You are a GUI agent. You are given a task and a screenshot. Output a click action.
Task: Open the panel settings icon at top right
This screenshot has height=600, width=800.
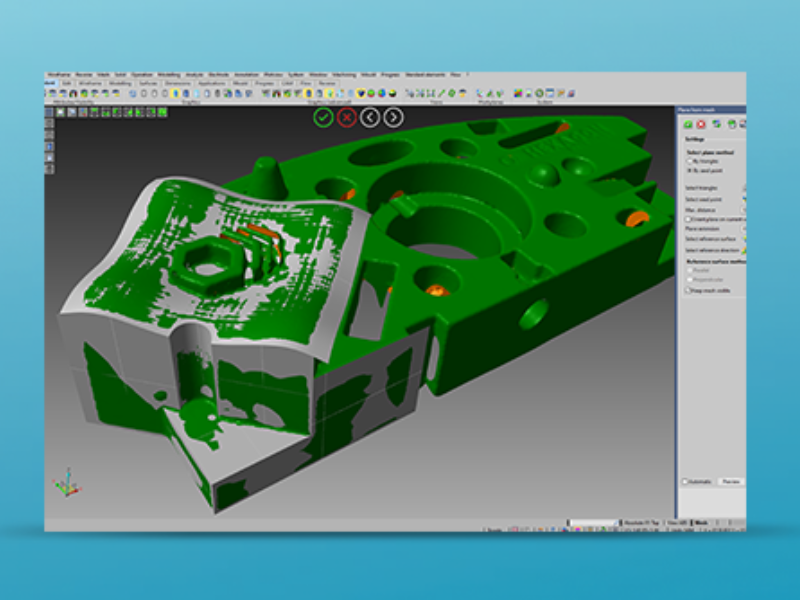click(x=740, y=124)
